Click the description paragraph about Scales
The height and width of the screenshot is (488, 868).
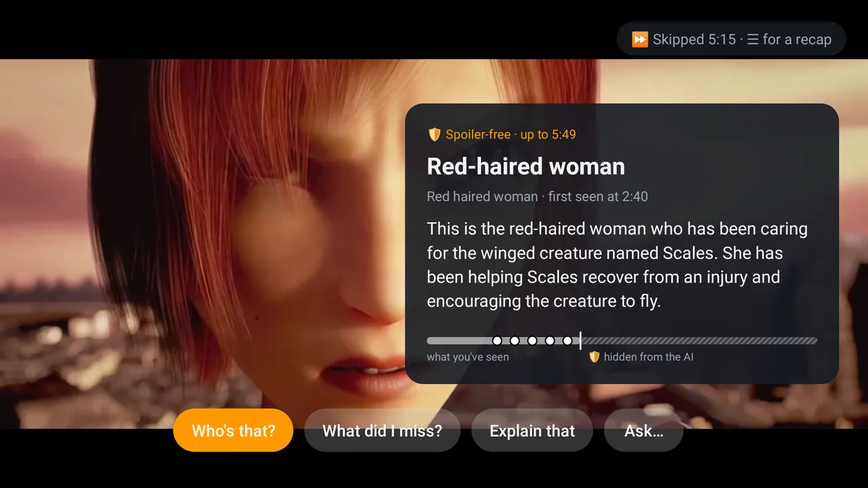point(617,265)
